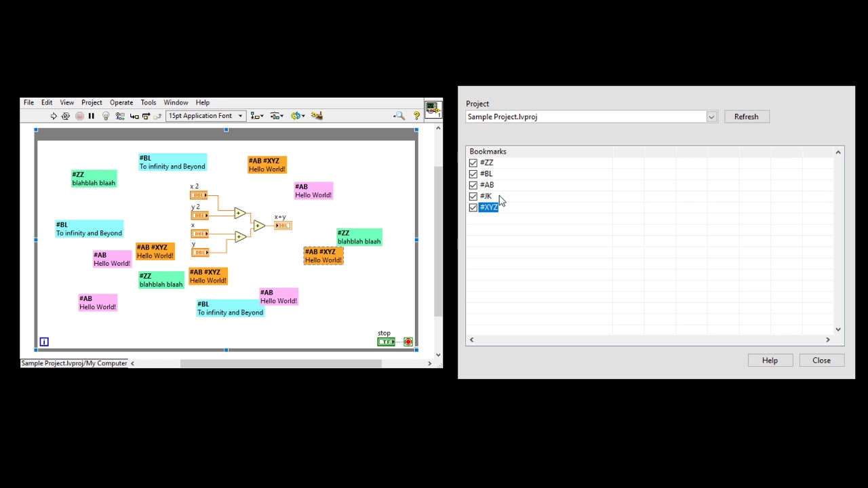The height and width of the screenshot is (488, 868).
Task: Open the 15pt Application Font dropdown
Action: (205, 116)
